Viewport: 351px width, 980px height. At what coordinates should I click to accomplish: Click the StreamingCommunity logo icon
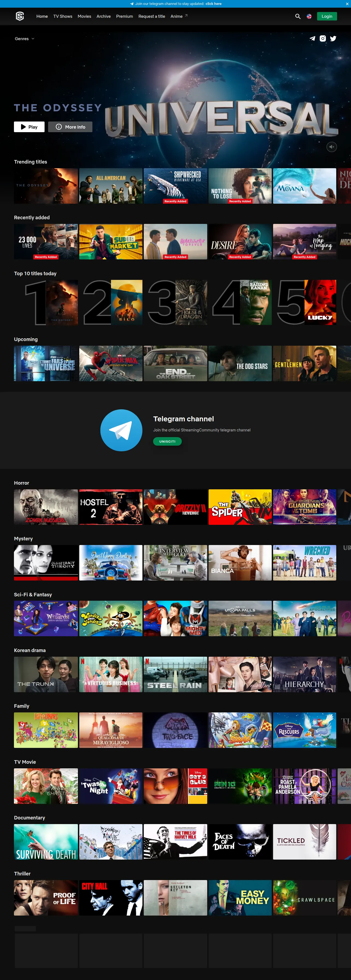20,16
